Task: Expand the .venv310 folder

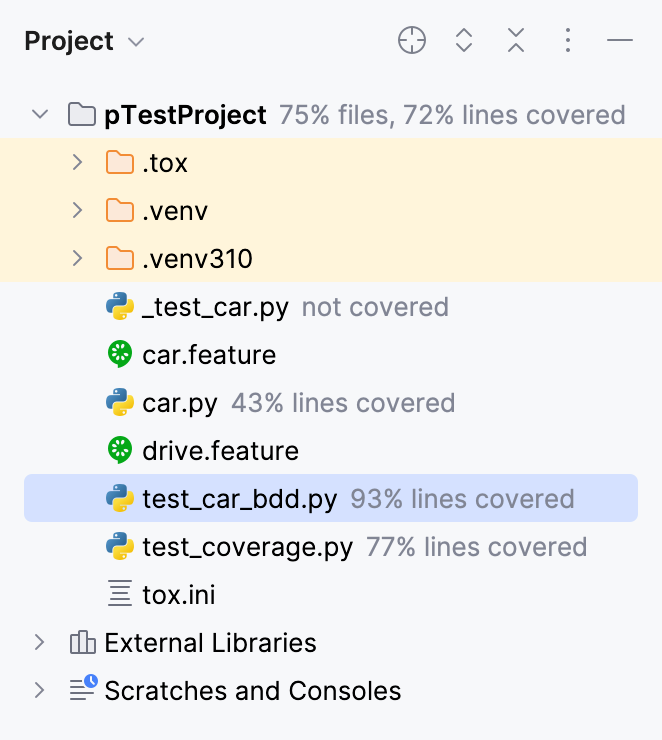Action: [x=78, y=259]
